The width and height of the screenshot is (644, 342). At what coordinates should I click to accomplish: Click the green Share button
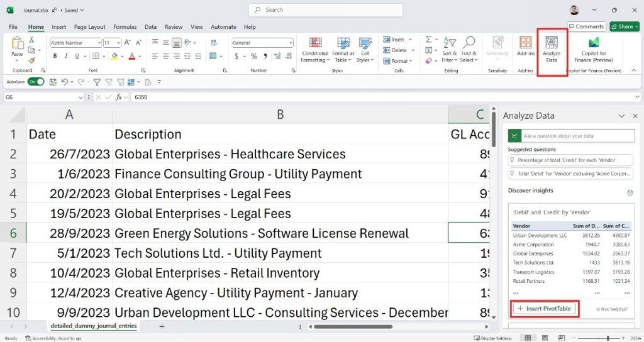625,26
